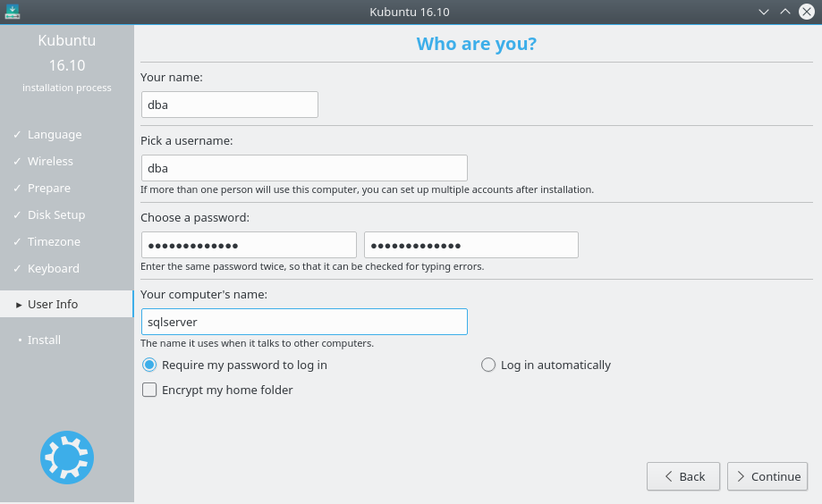
Task: Click the Choose a password: label
Action: coord(195,217)
